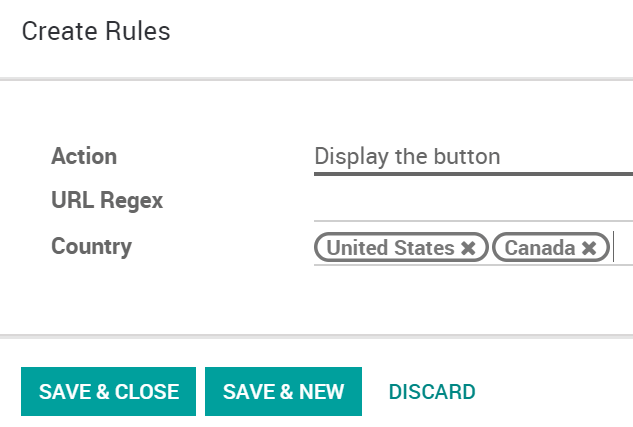
Task: Click the URL Regex field label
Action: (107, 201)
